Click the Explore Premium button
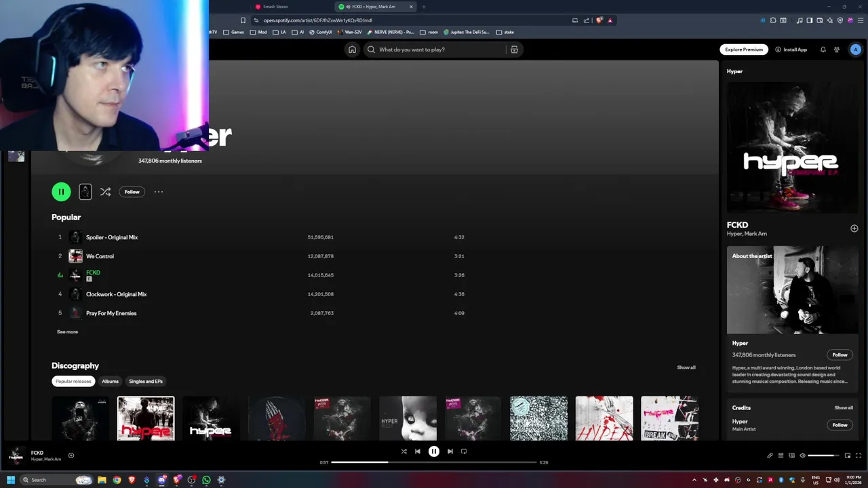The width and height of the screenshot is (868, 488). (x=744, y=49)
